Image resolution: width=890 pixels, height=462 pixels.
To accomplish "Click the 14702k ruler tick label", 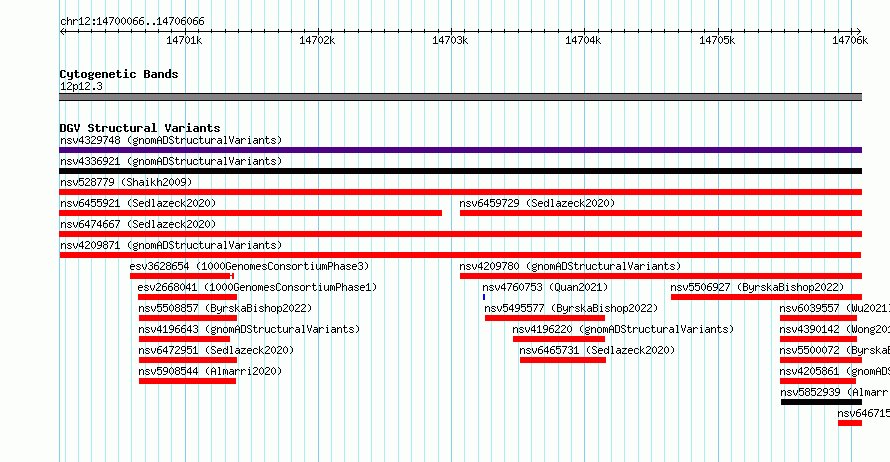I will [317, 40].
